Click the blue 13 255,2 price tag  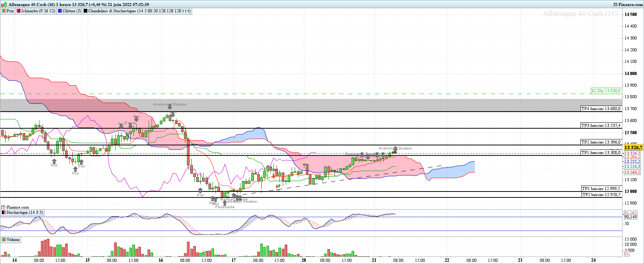point(632,161)
